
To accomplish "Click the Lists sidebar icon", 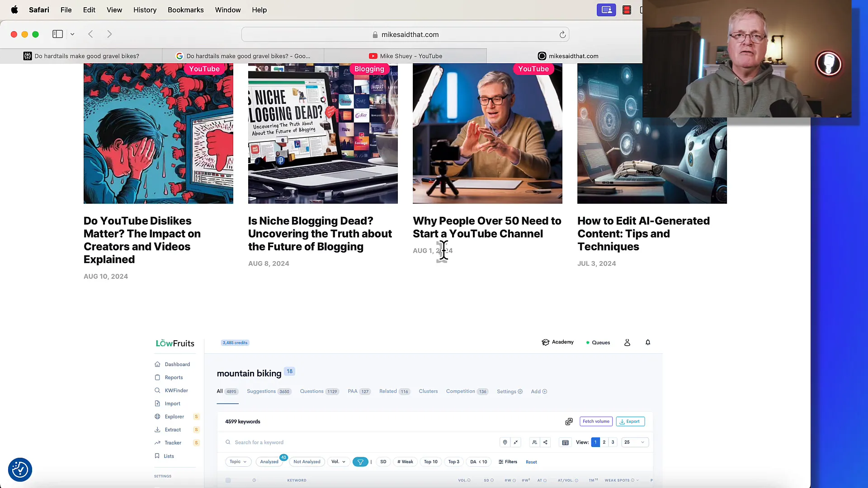I will point(157,455).
